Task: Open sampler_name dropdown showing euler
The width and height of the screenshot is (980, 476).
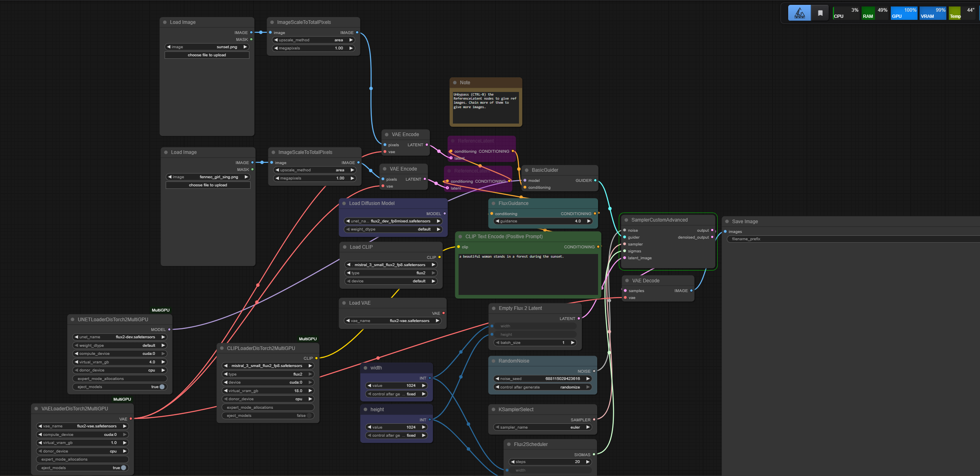Action: click(543, 427)
